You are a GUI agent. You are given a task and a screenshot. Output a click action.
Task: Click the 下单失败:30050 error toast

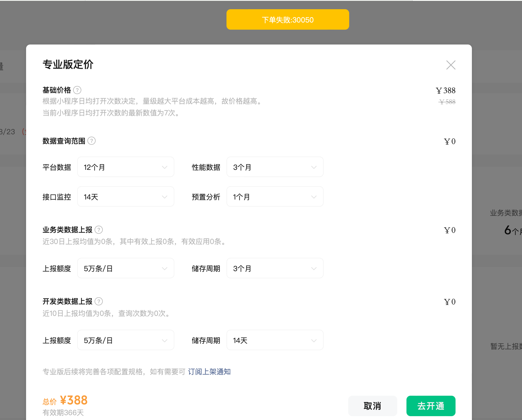[288, 20]
